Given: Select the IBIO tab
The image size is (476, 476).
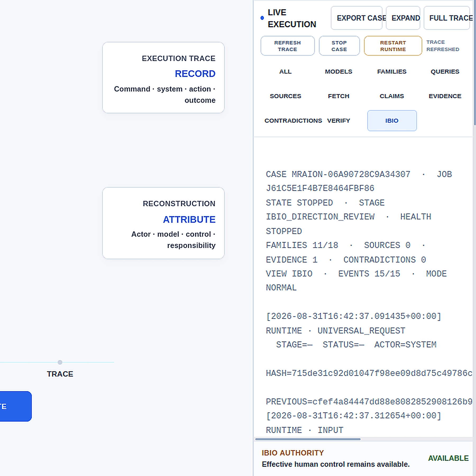Looking at the screenshot, I should point(392,121).
